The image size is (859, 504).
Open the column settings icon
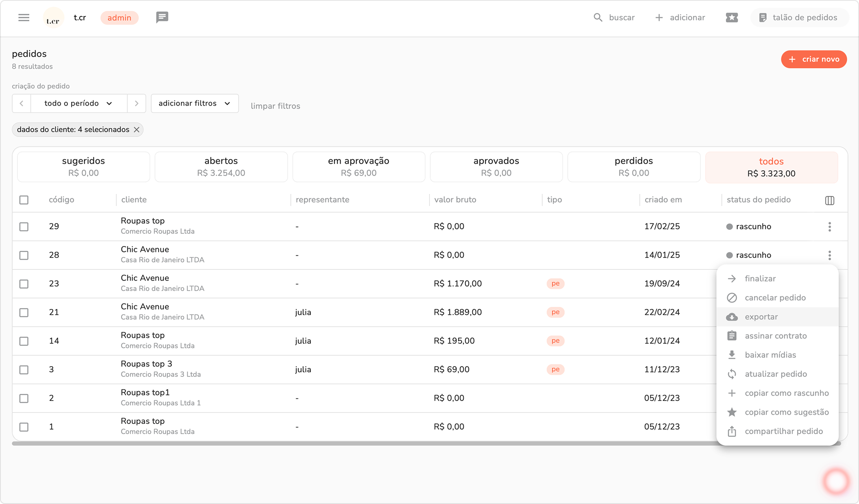[x=830, y=200]
